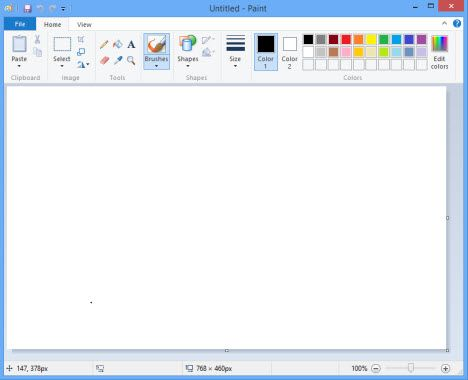Image resolution: width=468 pixels, height=380 pixels.
Task: Click the zoom slider thumb
Action: (411, 368)
